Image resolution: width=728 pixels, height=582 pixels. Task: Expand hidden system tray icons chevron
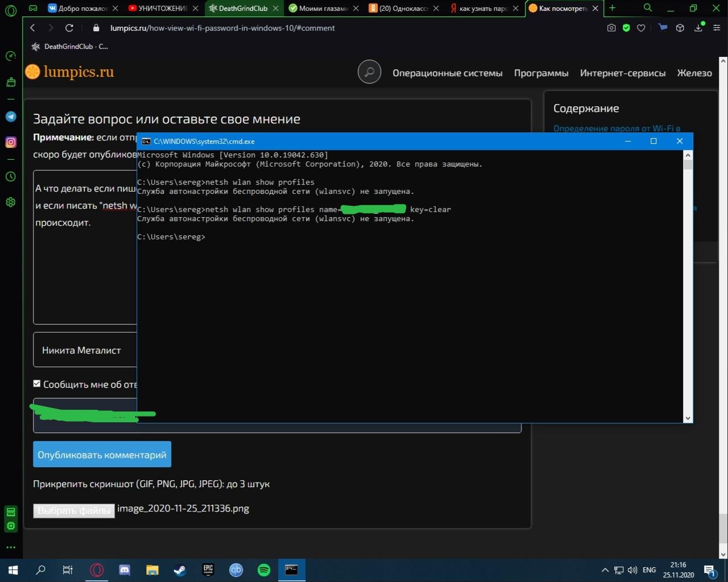click(605, 570)
